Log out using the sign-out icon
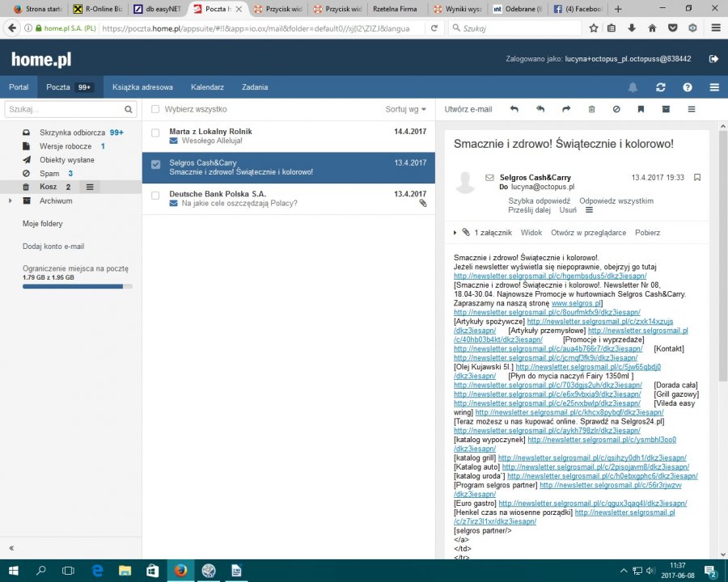Screen dimensions: 728x582 click(713, 59)
